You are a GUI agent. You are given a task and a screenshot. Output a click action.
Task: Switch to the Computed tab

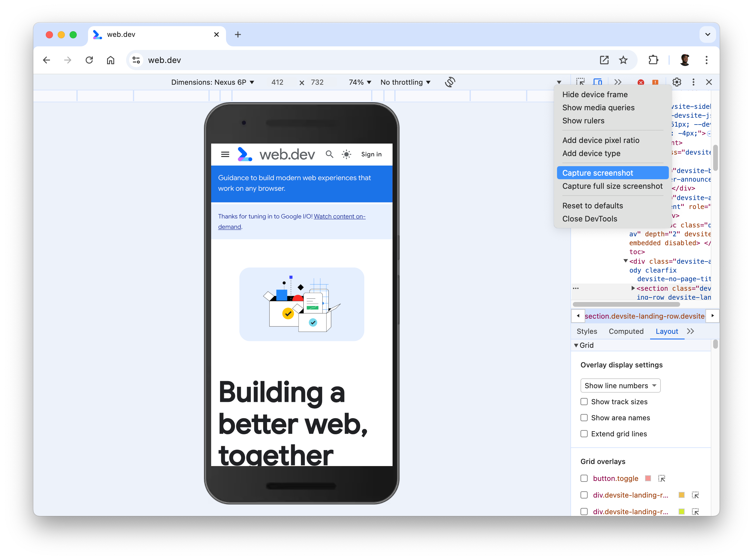click(626, 331)
